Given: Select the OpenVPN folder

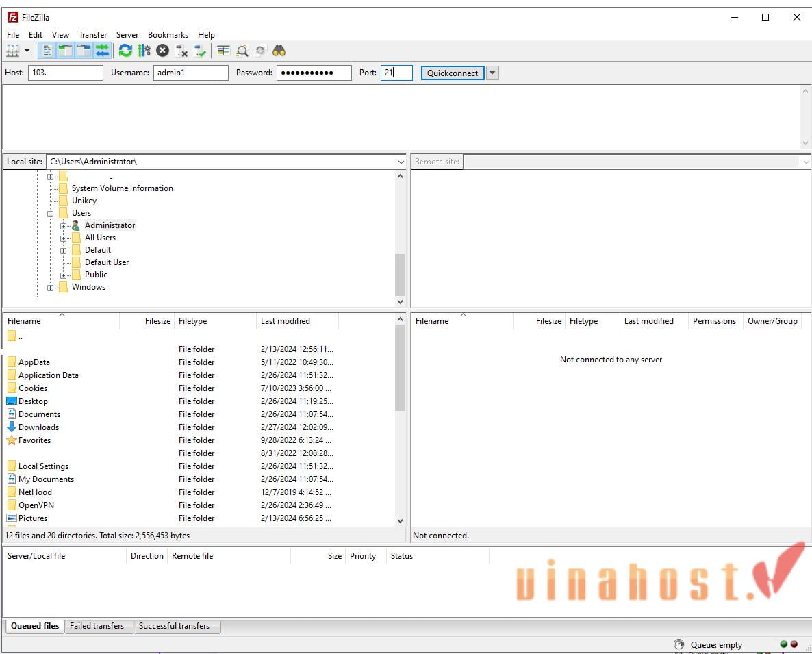Looking at the screenshot, I should point(36,505).
